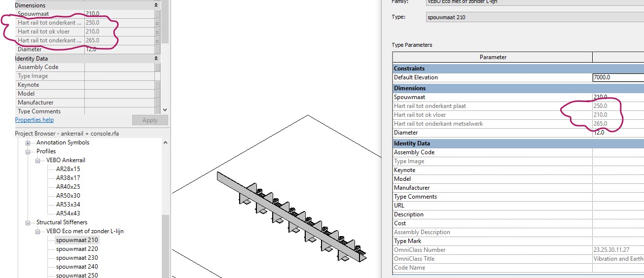This screenshot has height=278, width=644.
Task: Select OmniClass Title row in dialog
Action: 518,259
